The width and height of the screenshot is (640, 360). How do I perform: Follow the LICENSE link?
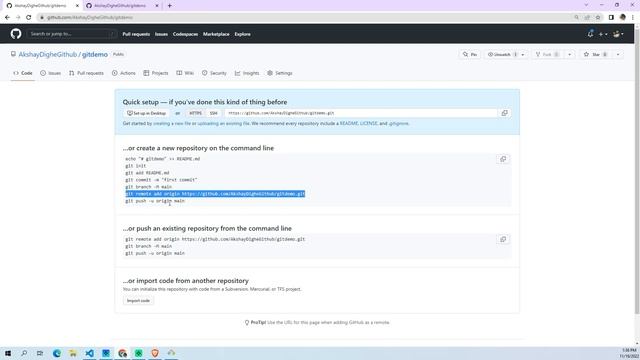369,123
